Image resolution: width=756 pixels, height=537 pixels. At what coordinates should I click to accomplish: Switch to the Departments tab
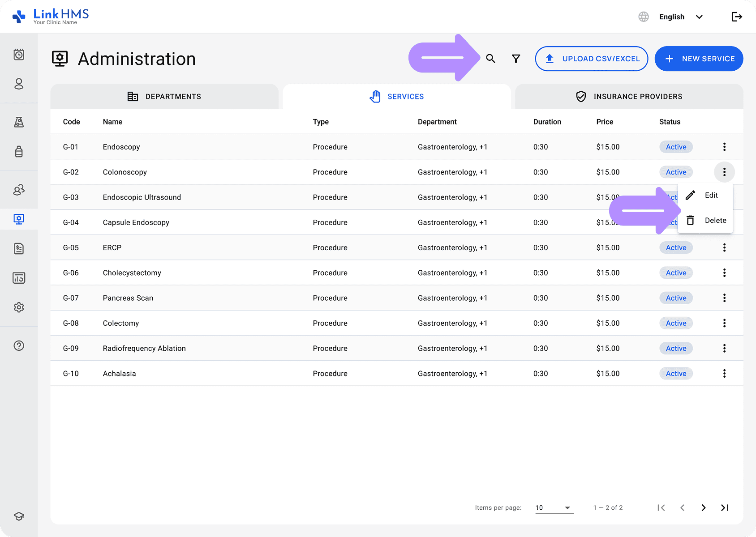[x=165, y=96]
